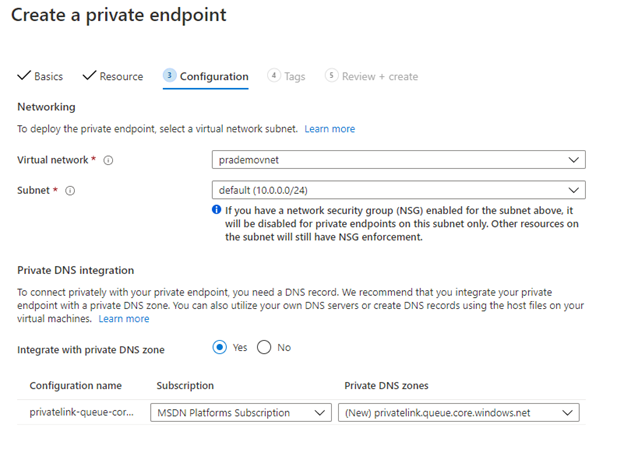
Task: Click the step 3 Configuration number badge
Action: [x=170, y=76]
